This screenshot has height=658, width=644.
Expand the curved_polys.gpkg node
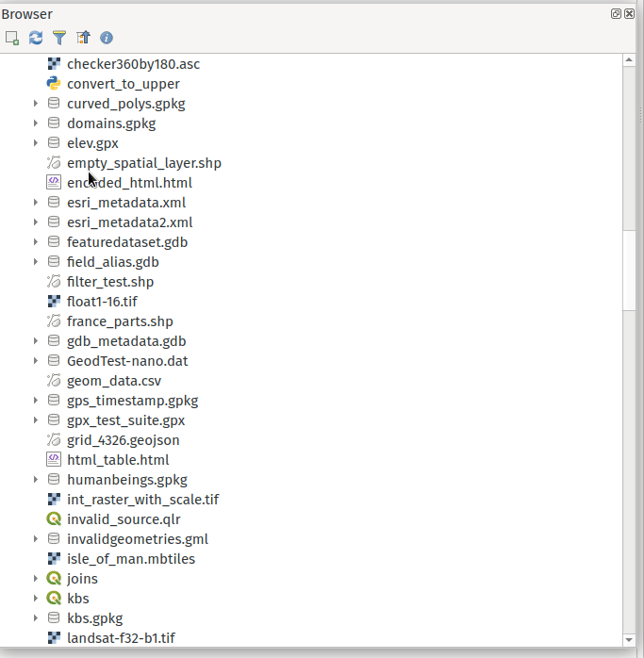[x=36, y=104]
